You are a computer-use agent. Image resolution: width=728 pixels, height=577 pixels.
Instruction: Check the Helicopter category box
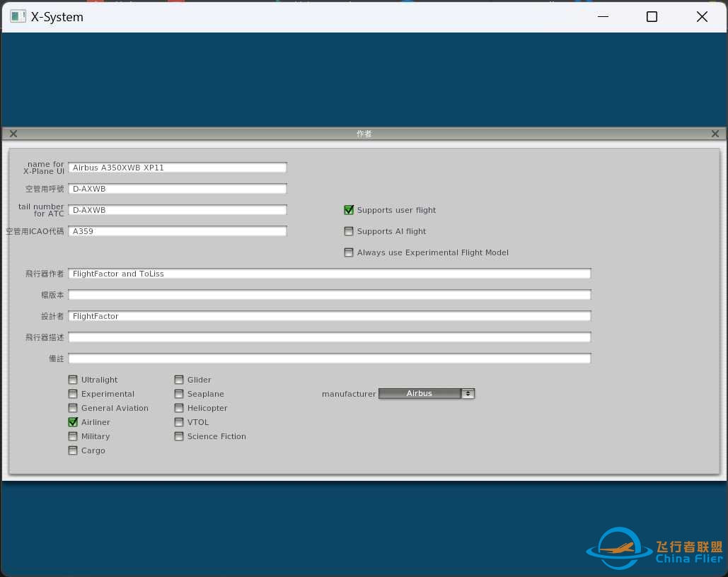(x=179, y=408)
